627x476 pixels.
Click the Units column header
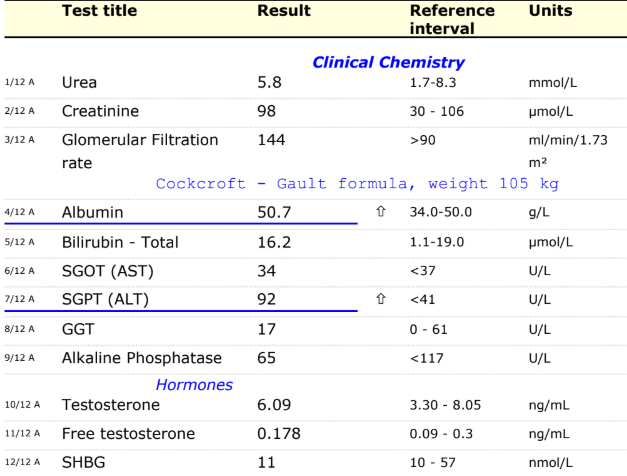click(550, 11)
